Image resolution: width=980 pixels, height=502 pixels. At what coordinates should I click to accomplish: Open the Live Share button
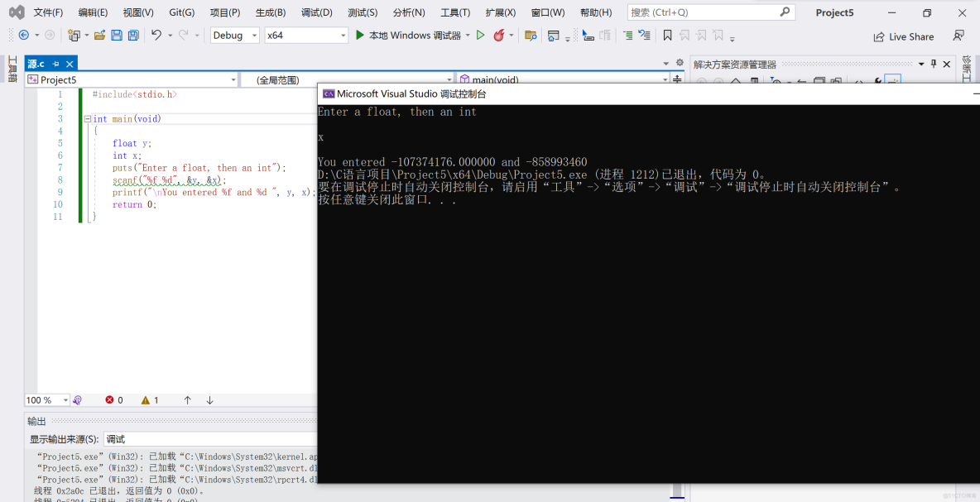(x=904, y=37)
